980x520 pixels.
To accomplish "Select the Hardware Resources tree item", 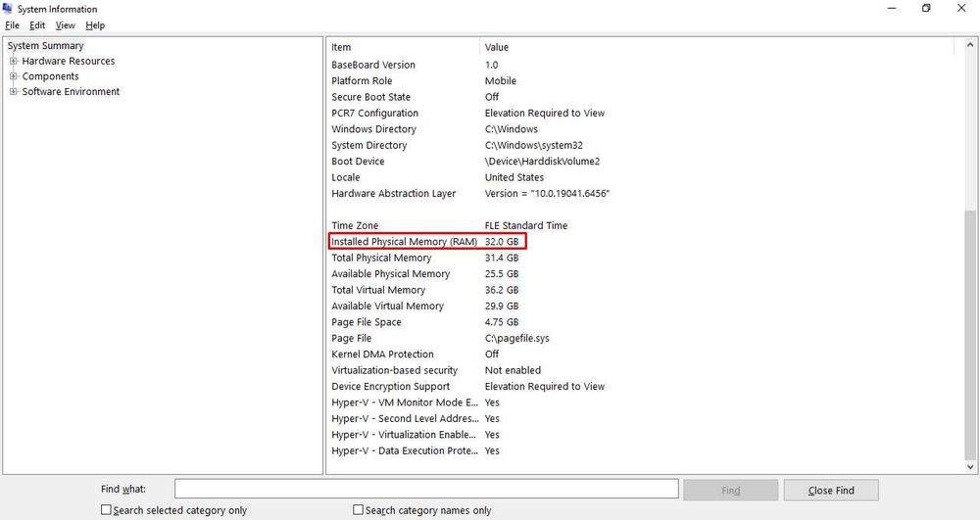I will click(x=69, y=61).
